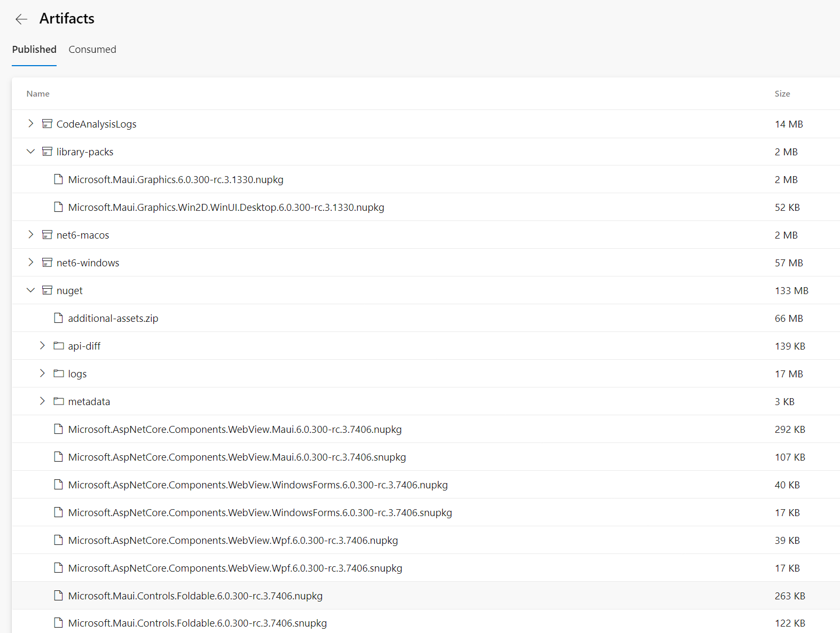Open metadata folder name

click(89, 401)
